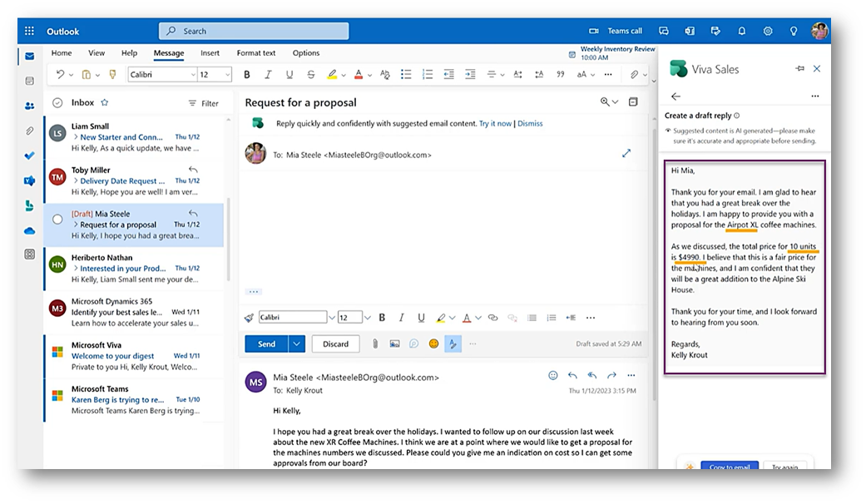This screenshot has height=504, width=866.
Task: Open the OneDrive icon in the left sidebar
Action: tap(29, 220)
